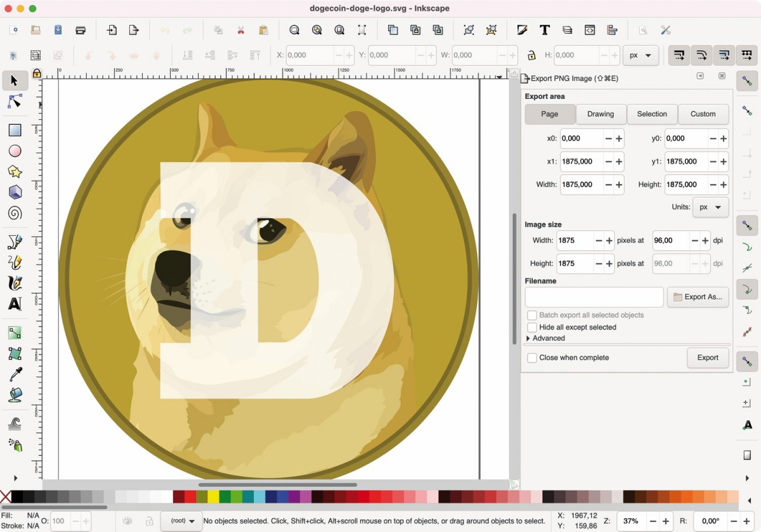
Task: Toggle scaling of rounded rectangle corners
Action: [x=701, y=55]
